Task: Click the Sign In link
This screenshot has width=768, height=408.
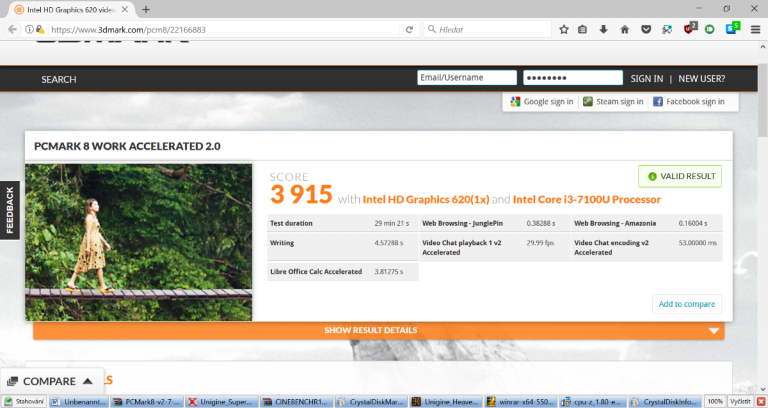Action: (x=646, y=79)
